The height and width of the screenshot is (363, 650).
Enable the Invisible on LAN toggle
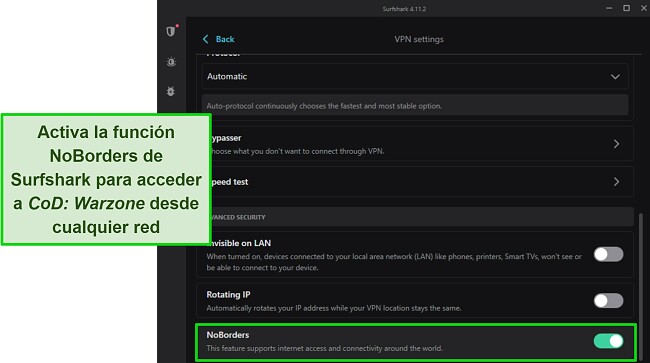click(608, 254)
